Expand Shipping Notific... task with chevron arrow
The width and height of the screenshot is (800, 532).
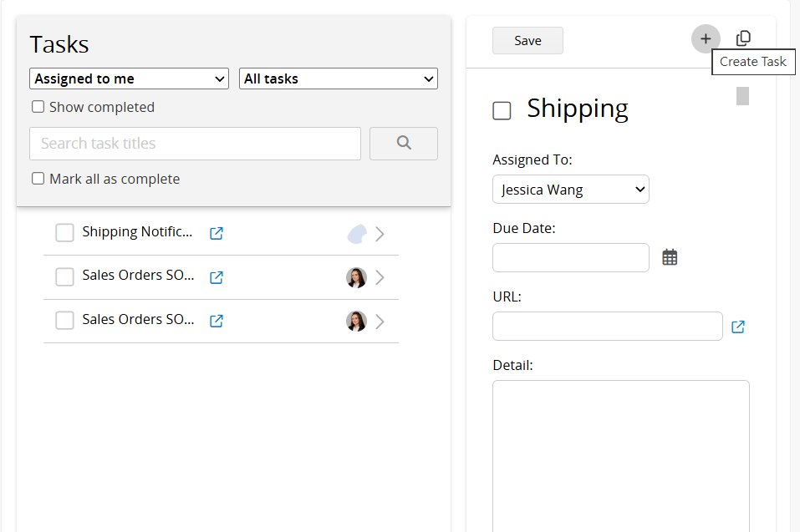(x=380, y=234)
